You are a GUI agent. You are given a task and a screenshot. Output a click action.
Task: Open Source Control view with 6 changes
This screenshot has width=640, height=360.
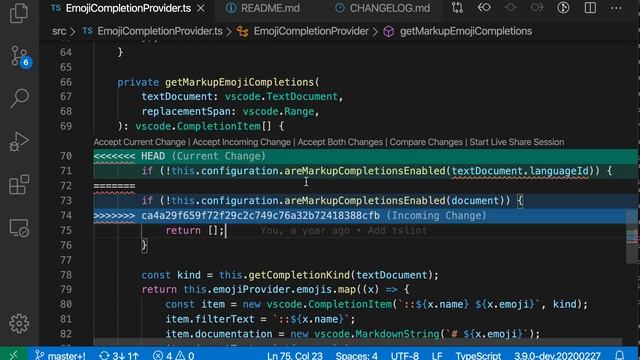click(x=20, y=56)
